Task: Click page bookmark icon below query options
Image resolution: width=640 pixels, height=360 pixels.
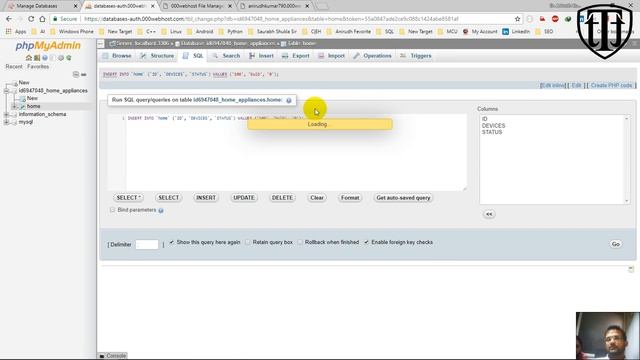Action: tap(631, 269)
